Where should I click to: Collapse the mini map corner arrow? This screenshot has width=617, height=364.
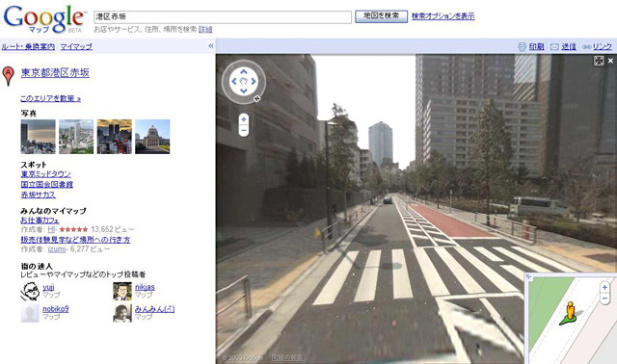528,277
